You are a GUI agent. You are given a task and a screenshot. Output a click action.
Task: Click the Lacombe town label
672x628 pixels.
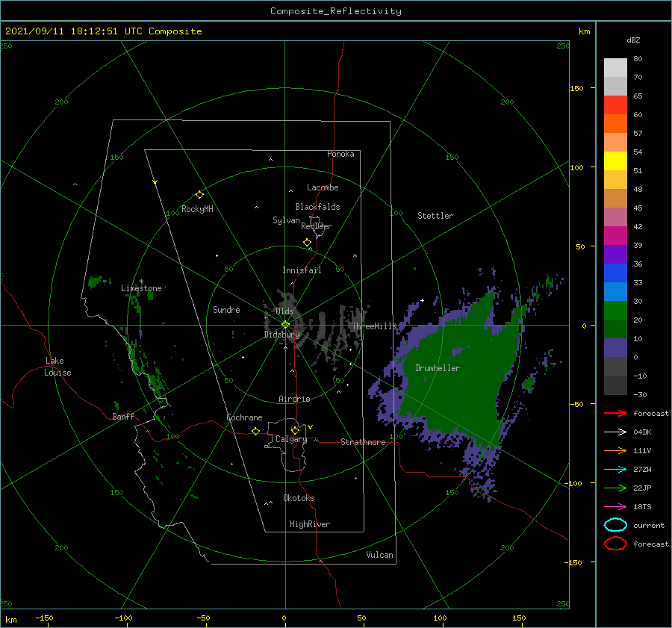coord(323,187)
